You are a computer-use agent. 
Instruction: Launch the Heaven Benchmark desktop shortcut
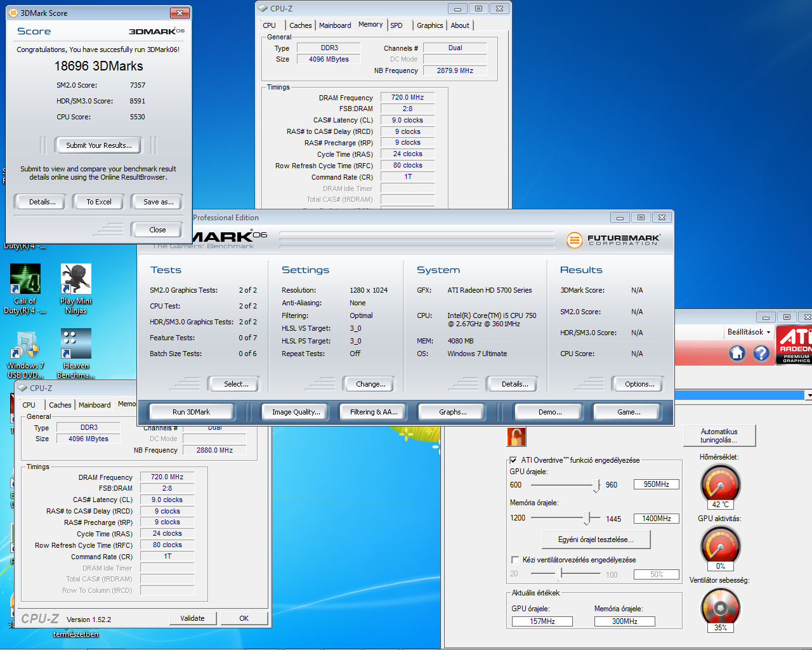(76, 354)
